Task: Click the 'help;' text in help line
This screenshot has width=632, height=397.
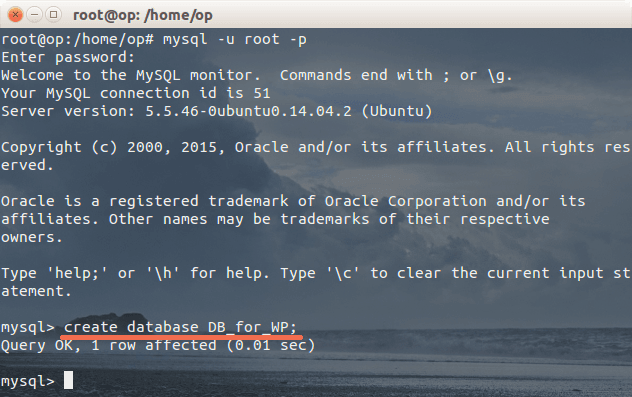Action: point(77,273)
